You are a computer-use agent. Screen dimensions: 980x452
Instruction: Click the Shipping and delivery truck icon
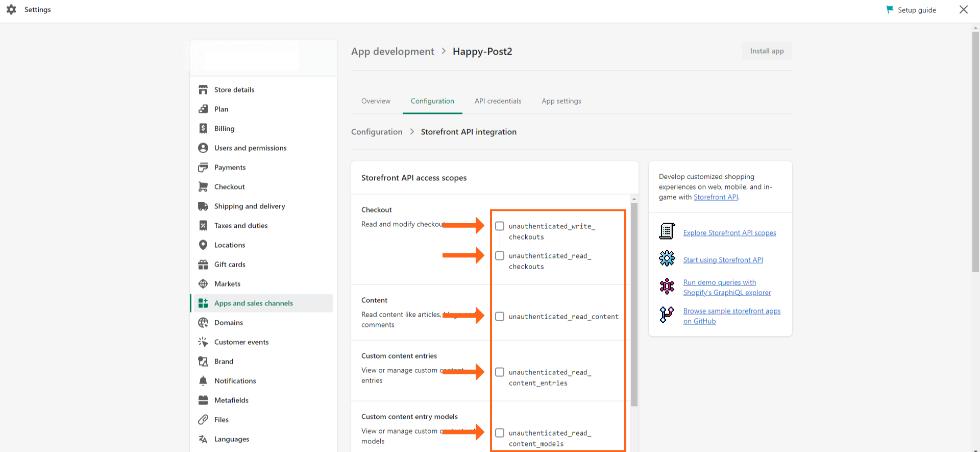(203, 206)
